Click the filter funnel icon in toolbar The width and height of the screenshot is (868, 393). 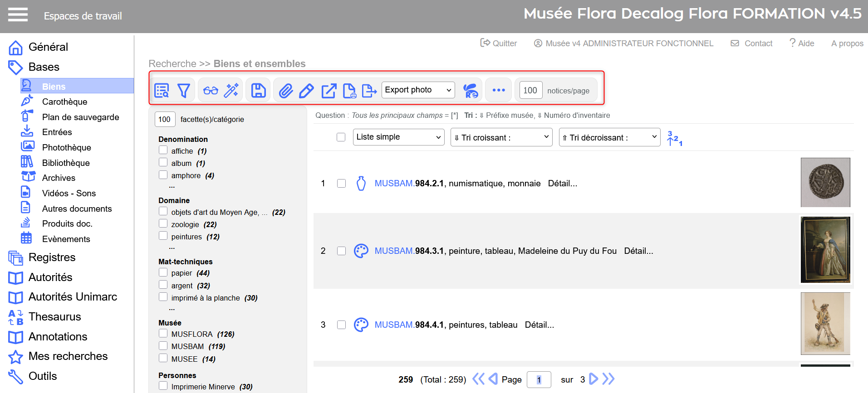tap(184, 91)
